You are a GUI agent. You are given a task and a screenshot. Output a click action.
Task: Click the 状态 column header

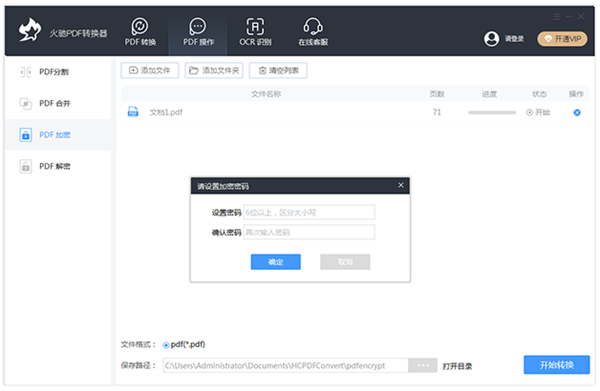tap(539, 94)
